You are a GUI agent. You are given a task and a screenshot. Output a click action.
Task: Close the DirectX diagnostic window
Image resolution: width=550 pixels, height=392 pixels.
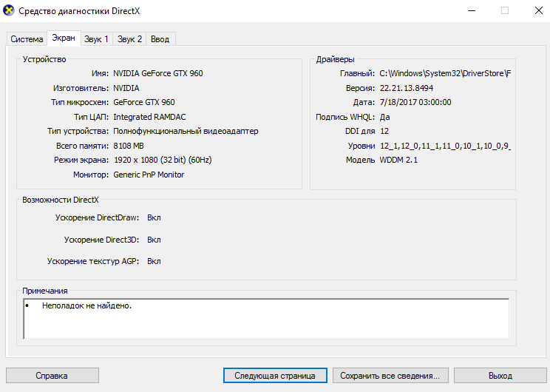tap(539, 10)
